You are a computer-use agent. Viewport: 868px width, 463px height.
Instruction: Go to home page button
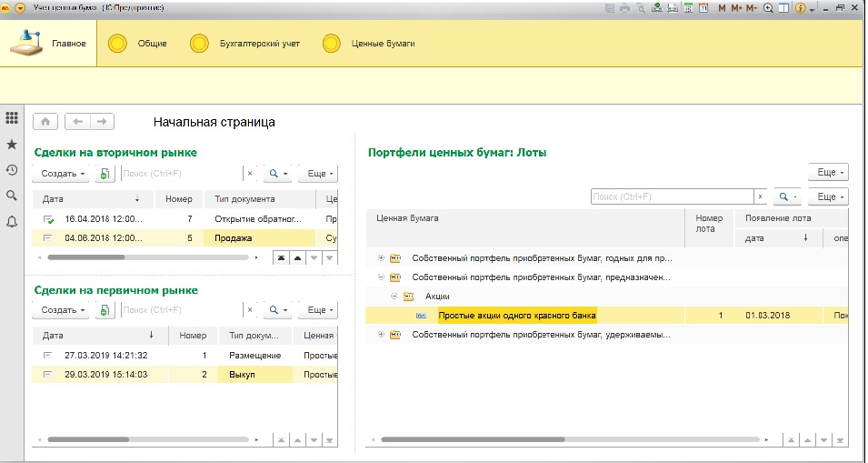(x=45, y=121)
